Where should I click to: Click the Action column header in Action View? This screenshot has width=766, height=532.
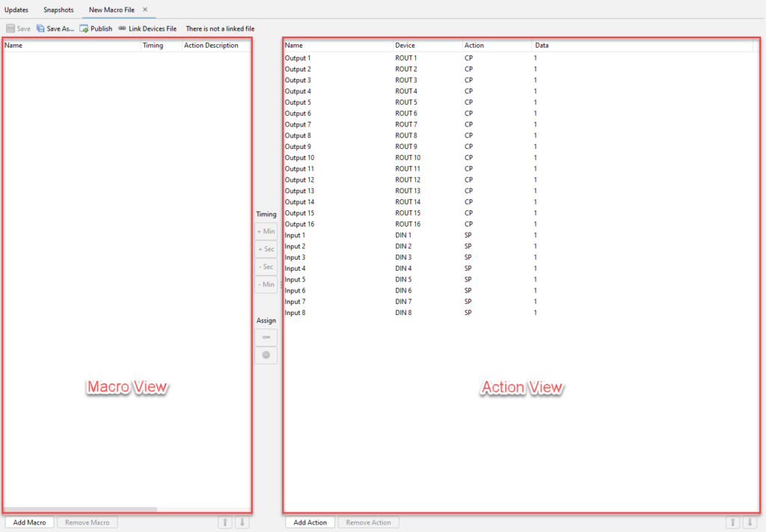[497, 46]
